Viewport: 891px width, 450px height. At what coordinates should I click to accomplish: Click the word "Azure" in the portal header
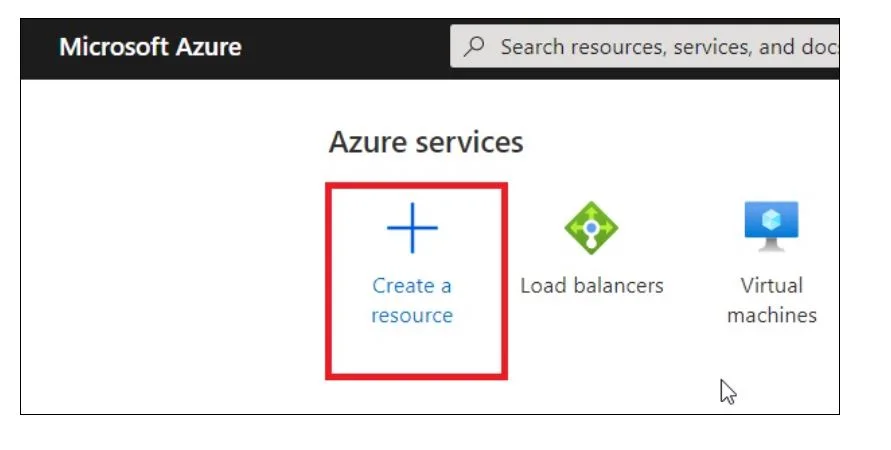[209, 47]
